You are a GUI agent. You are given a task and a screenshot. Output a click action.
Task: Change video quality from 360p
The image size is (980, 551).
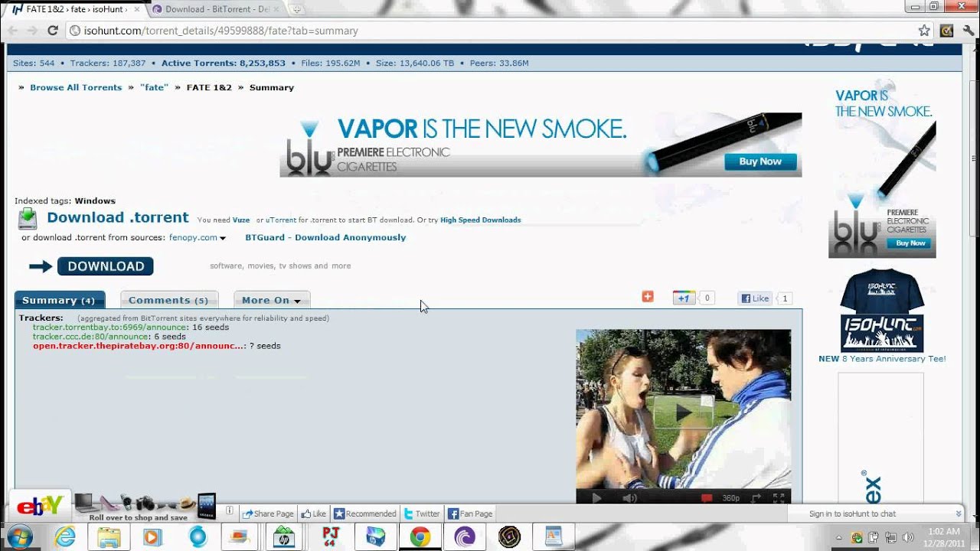[731, 497]
